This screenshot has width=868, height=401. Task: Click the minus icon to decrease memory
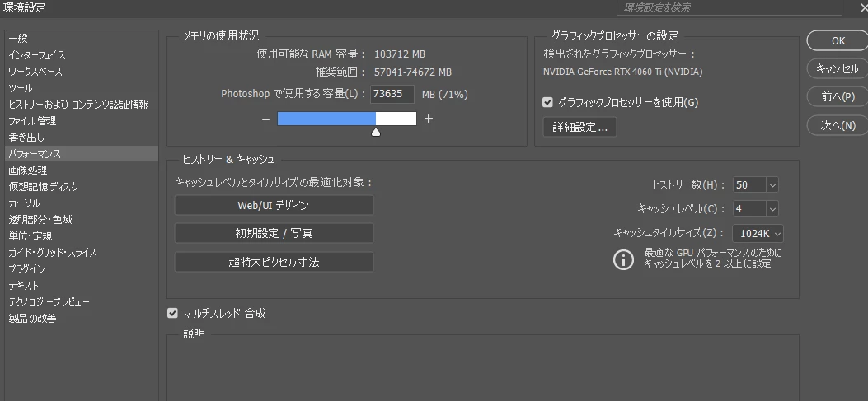pyautogui.click(x=265, y=119)
